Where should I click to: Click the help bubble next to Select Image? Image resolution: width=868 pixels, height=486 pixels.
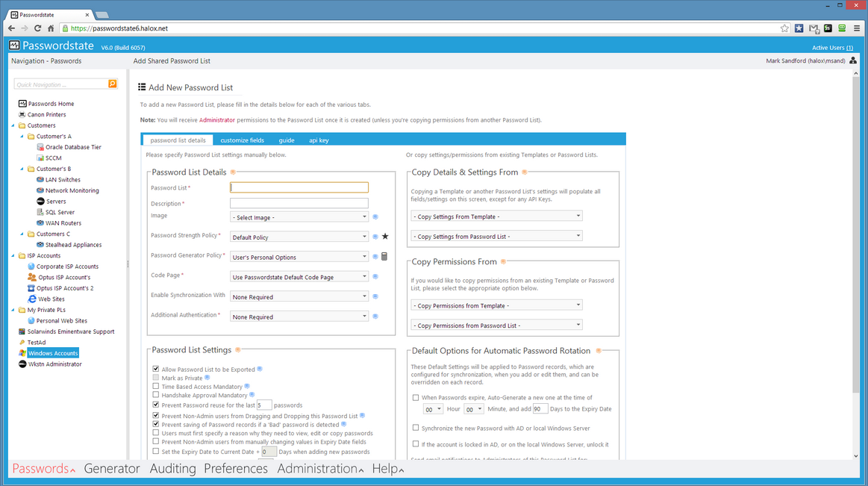375,217
